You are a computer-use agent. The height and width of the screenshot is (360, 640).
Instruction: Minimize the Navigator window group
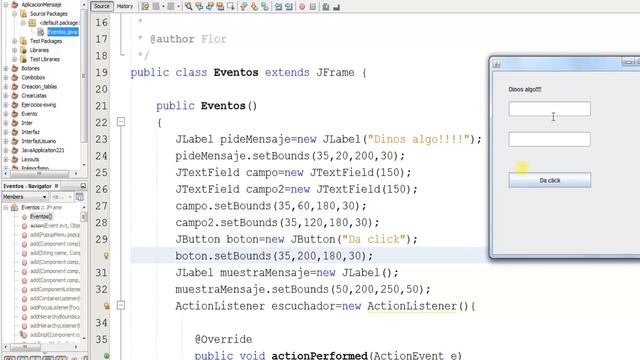83,186
